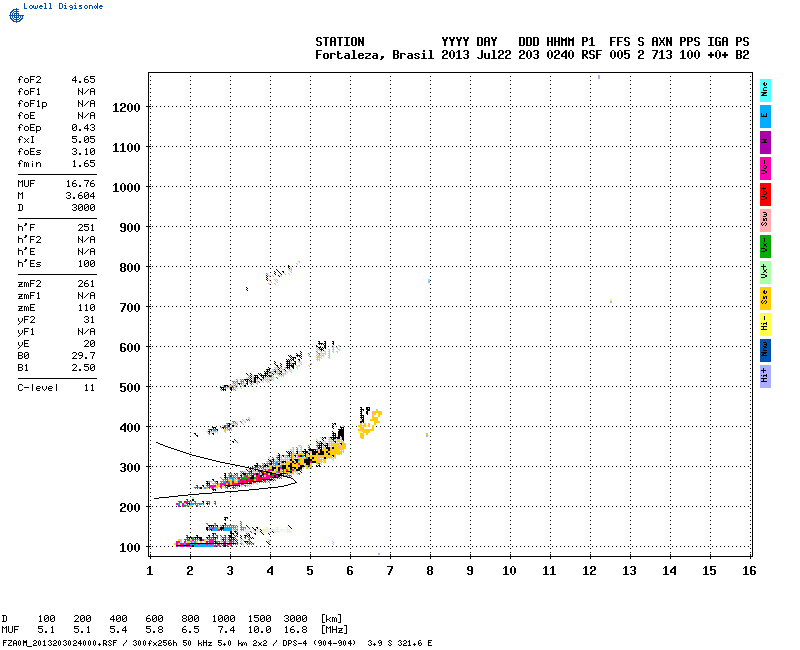Click the Lowell Digisonde globe logo
The height and width of the screenshot is (650, 800).
click(16, 15)
